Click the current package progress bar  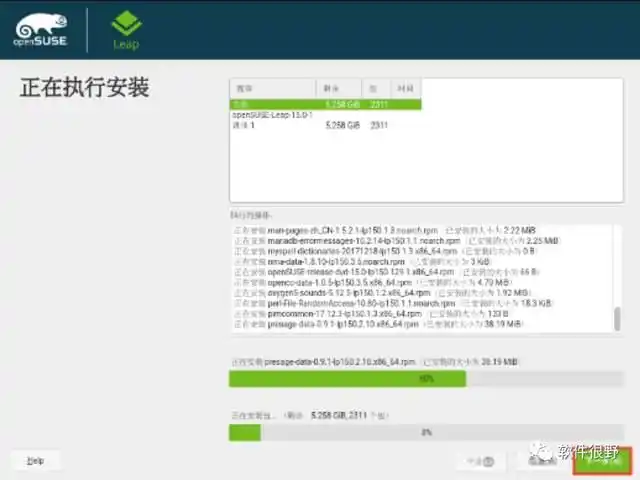[x=426, y=379]
